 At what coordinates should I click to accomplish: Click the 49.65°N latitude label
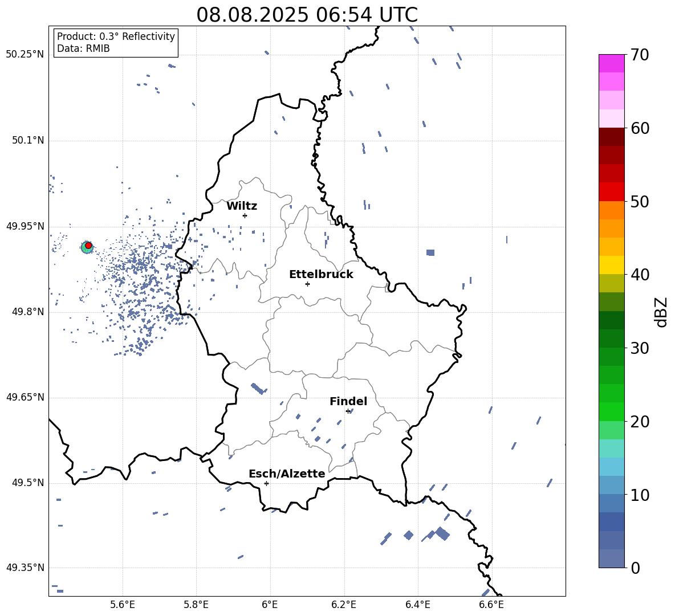(x=25, y=397)
